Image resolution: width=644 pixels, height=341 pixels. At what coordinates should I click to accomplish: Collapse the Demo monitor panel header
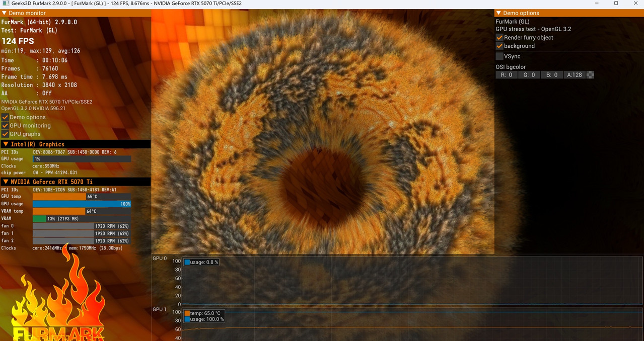click(x=75, y=13)
